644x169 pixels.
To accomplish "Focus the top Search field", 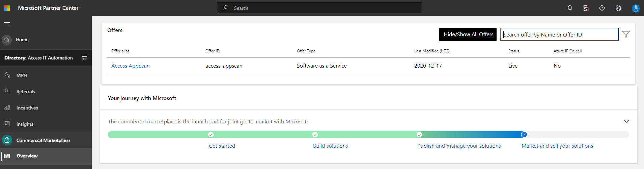I will pos(319,8).
